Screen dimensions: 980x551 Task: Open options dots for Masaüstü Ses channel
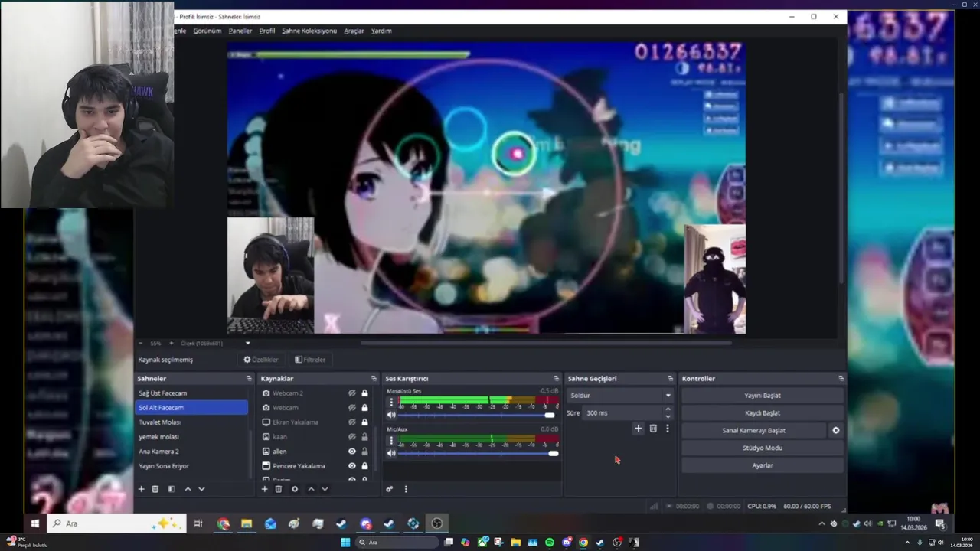[x=391, y=402]
